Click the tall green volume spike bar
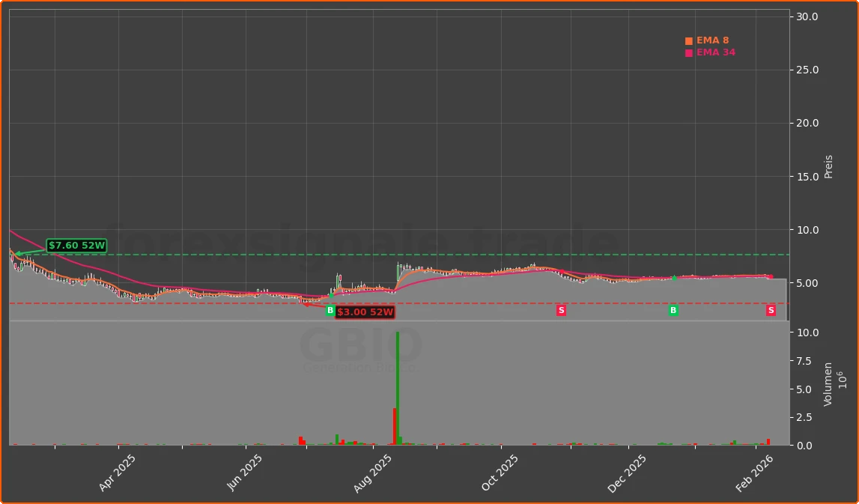The image size is (859, 504). 399,382
